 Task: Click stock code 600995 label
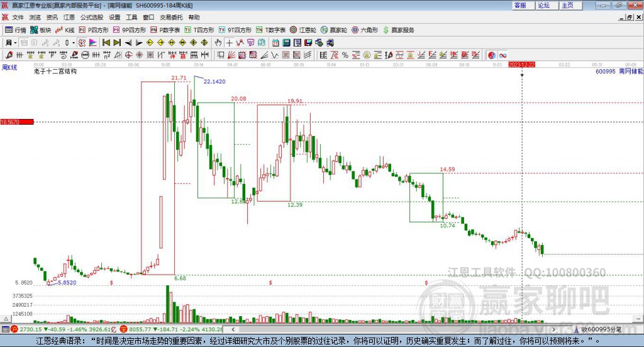(x=606, y=72)
